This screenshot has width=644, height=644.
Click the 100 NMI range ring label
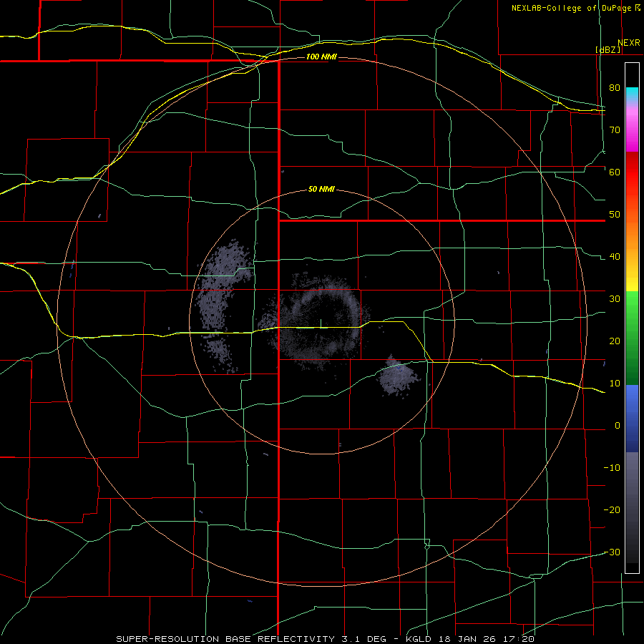click(321, 57)
